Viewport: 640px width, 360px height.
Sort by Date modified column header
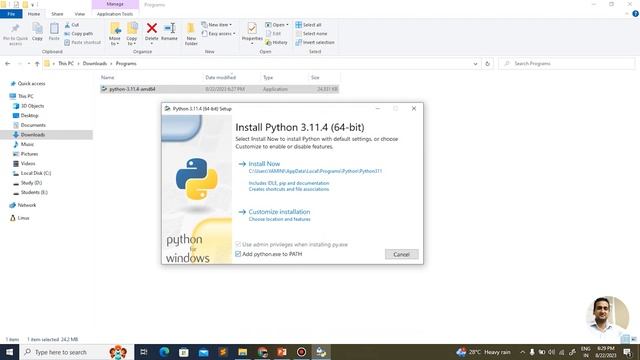[220, 78]
